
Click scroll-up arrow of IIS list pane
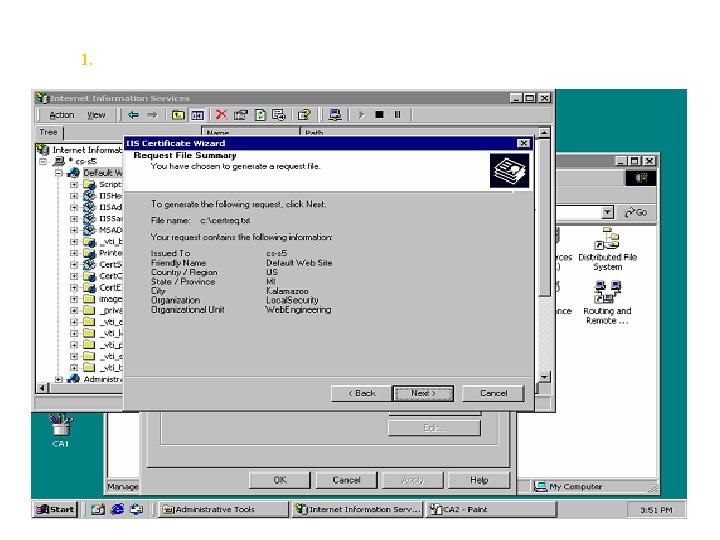tap(544, 133)
